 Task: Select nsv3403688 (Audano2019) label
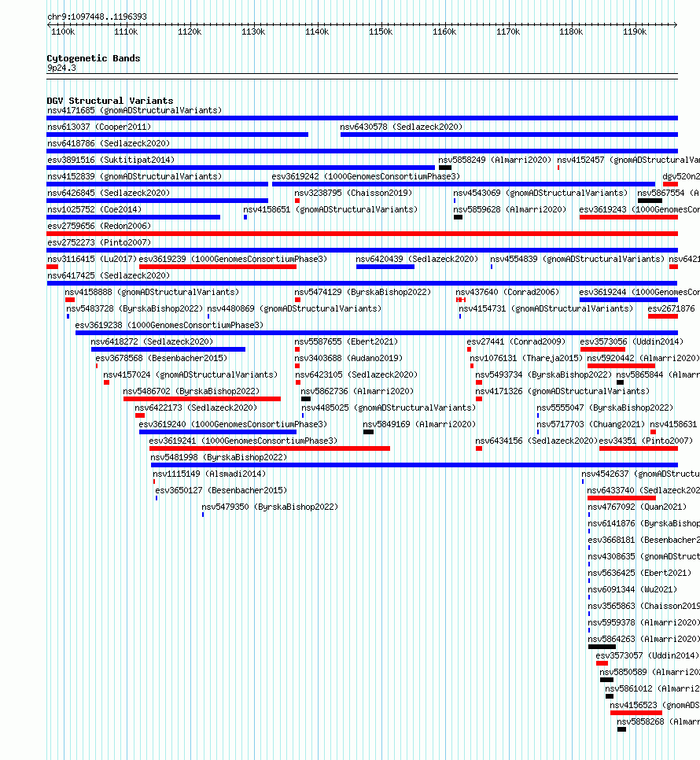click(x=348, y=358)
